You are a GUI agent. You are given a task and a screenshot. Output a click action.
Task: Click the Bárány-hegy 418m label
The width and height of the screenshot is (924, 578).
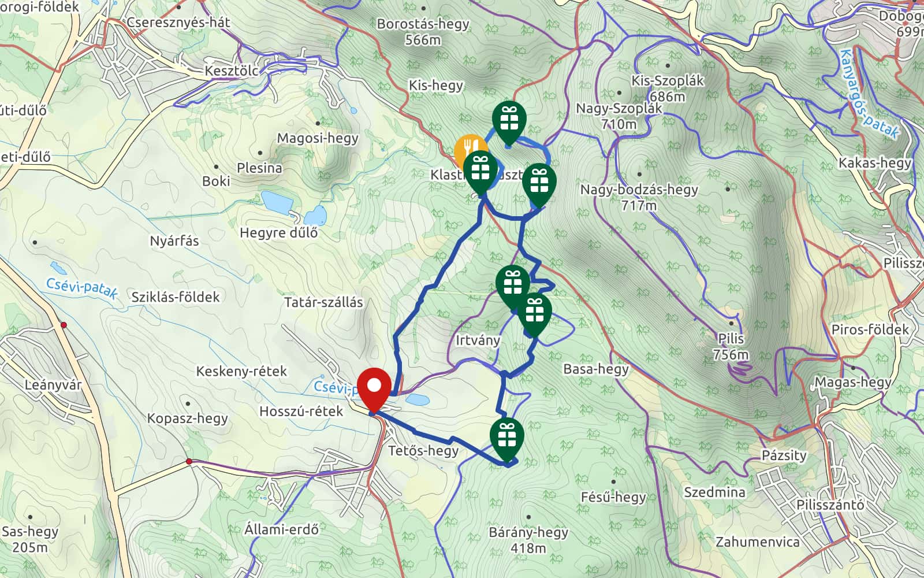[x=528, y=539]
